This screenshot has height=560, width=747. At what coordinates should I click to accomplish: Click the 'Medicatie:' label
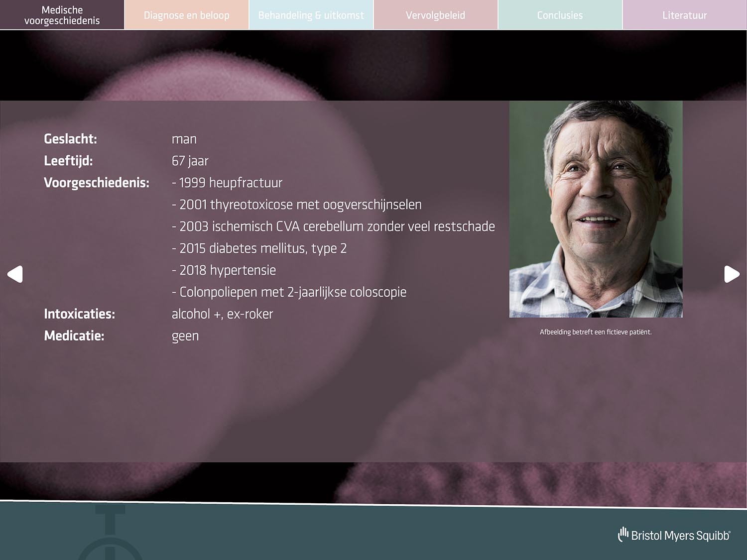(x=74, y=336)
